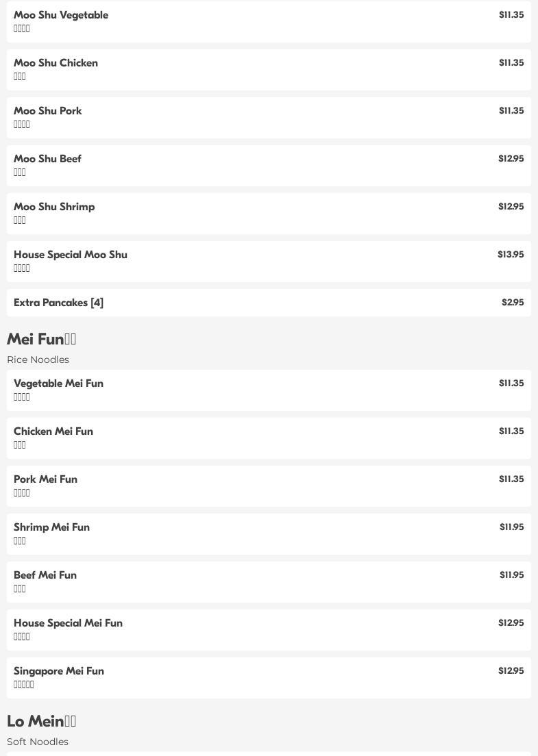Click the Mei Fun section heading
This screenshot has height=756, width=538.
click(x=41, y=340)
